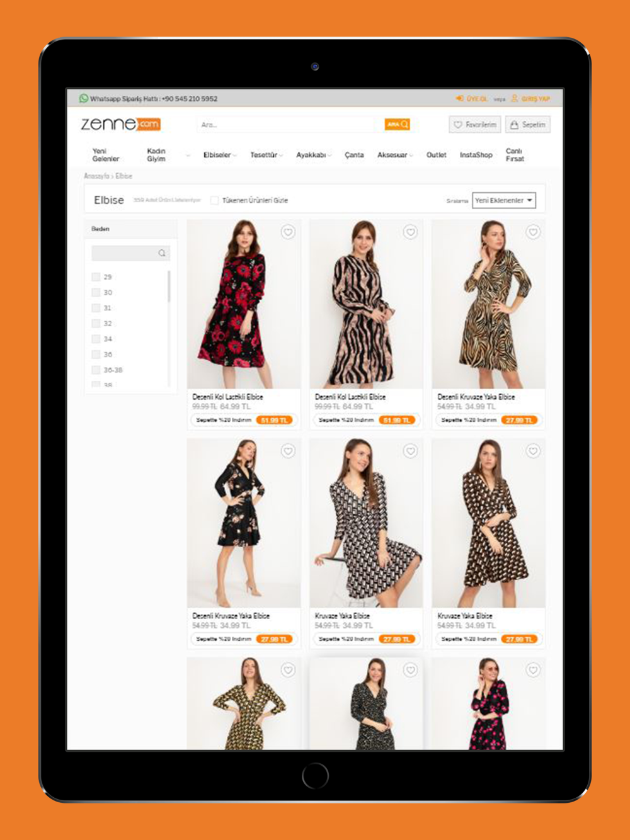Favorite the dark dotted dress in the bottom row
Viewport: 630px width, 840px height.
[410, 670]
